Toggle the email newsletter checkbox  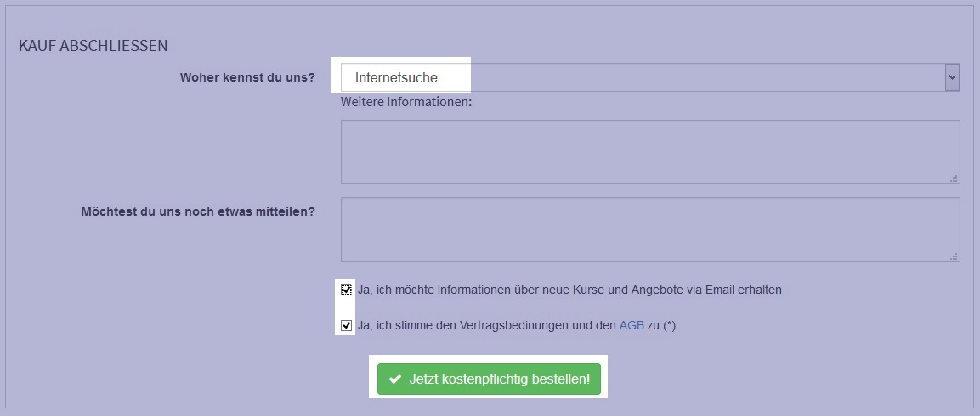click(346, 290)
